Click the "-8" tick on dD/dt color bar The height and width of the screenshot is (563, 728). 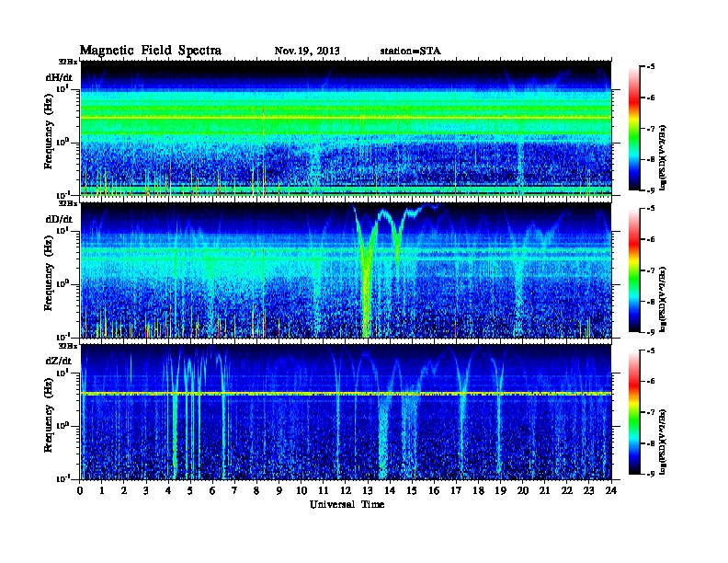tap(651, 302)
